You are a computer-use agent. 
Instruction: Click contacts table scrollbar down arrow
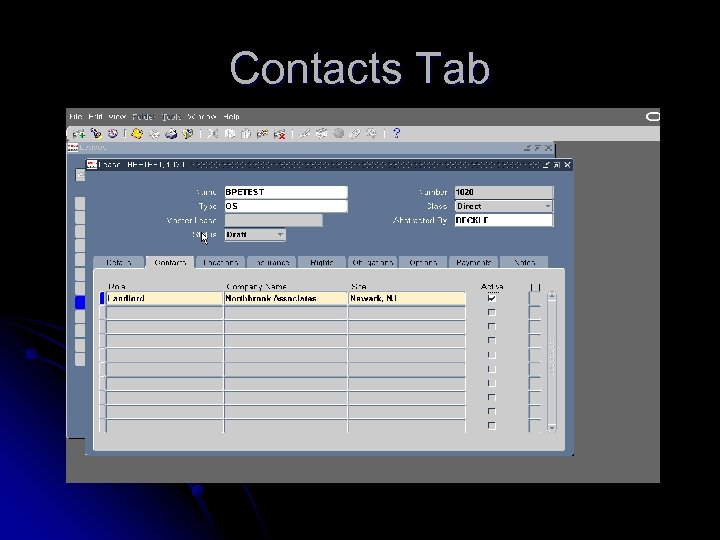pyautogui.click(x=552, y=427)
